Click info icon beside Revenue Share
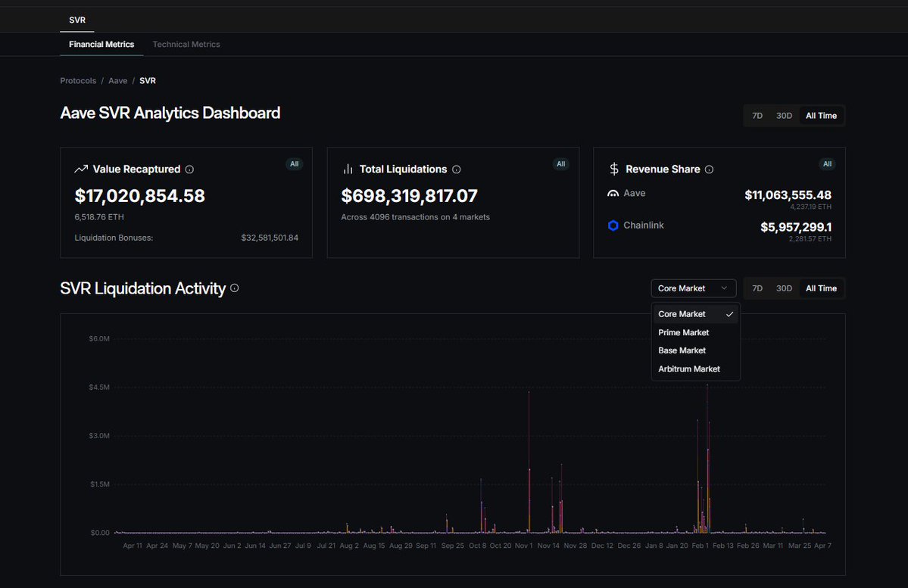This screenshot has height=588, width=908. [x=709, y=170]
